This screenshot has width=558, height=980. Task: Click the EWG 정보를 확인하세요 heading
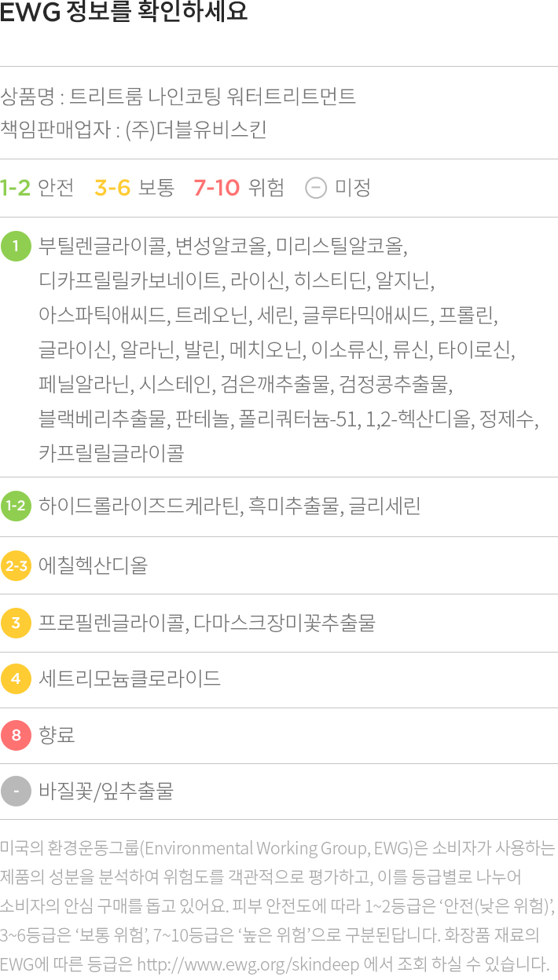pyautogui.click(x=124, y=13)
